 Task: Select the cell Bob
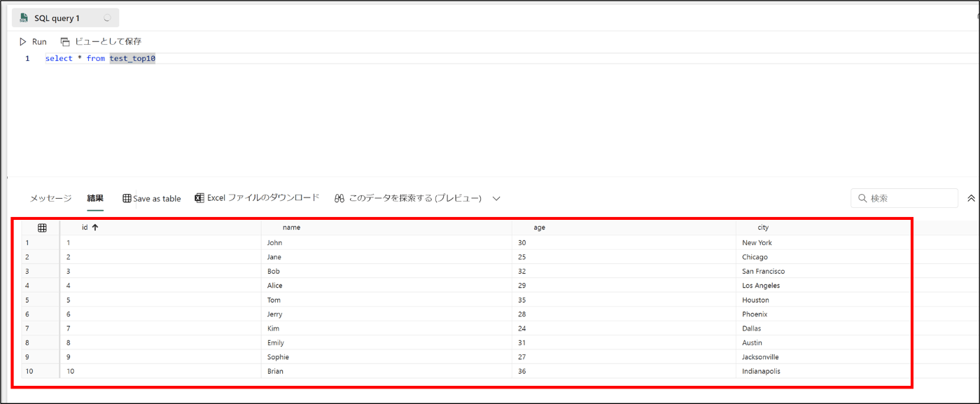(386, 272)
